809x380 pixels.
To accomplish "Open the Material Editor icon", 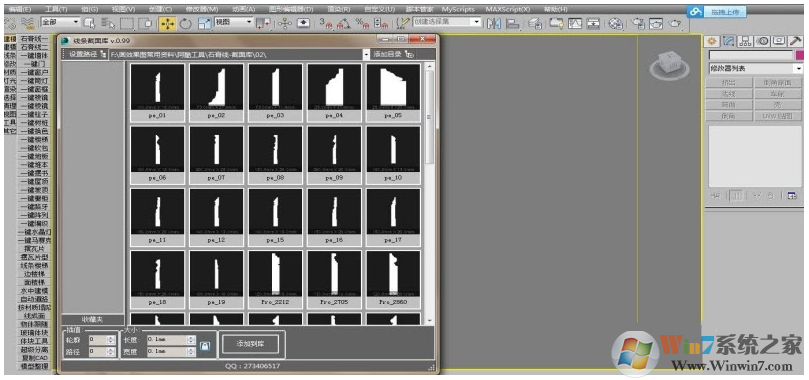I will [616, 23].
